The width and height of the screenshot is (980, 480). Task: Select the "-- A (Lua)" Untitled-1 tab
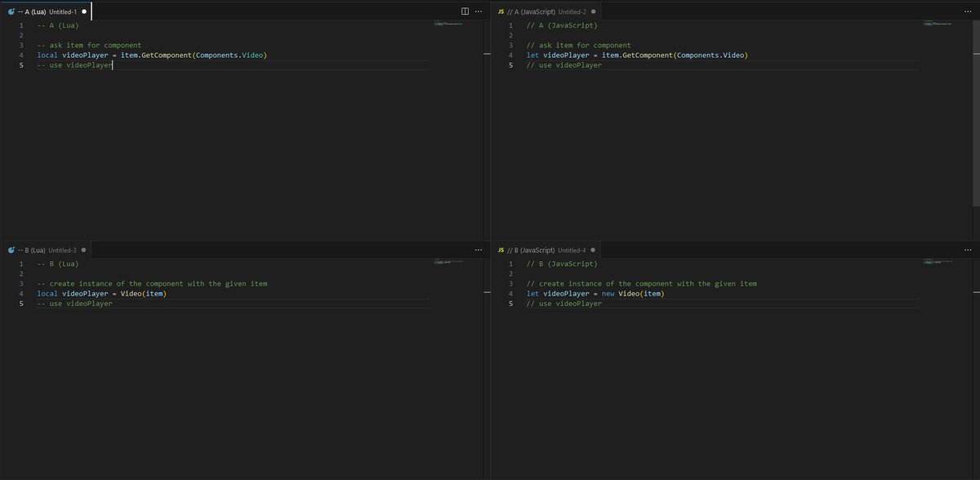pyautogui.click(x=47, y=11)
